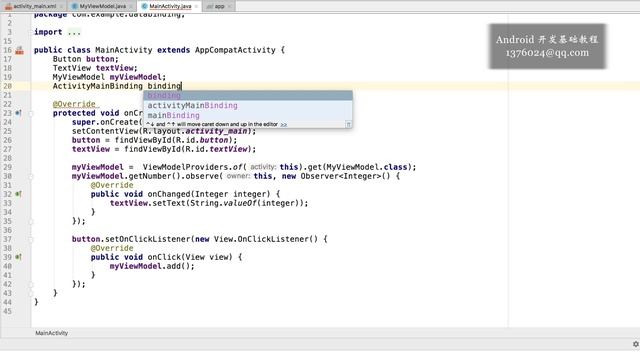The width and height of the screenshot is (640, 360).
Task: Collapse the Observer block at line 30
Action: [x=31, y=176]
